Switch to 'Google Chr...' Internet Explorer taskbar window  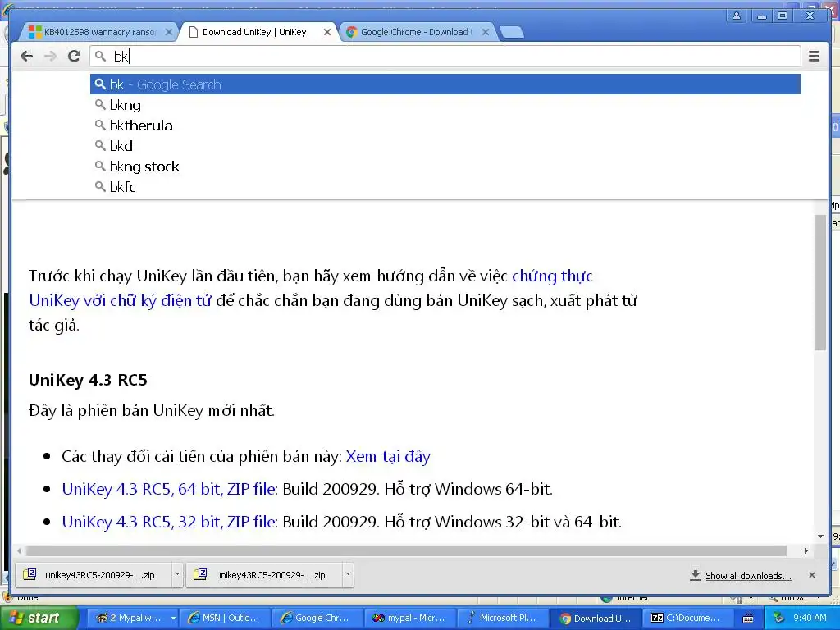pos(317,619)
